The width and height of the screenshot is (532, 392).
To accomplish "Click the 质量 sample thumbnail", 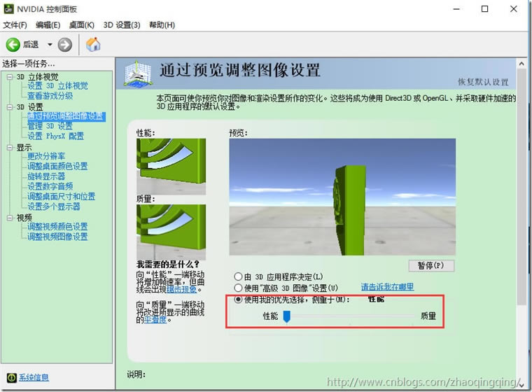I will [171, 232].
